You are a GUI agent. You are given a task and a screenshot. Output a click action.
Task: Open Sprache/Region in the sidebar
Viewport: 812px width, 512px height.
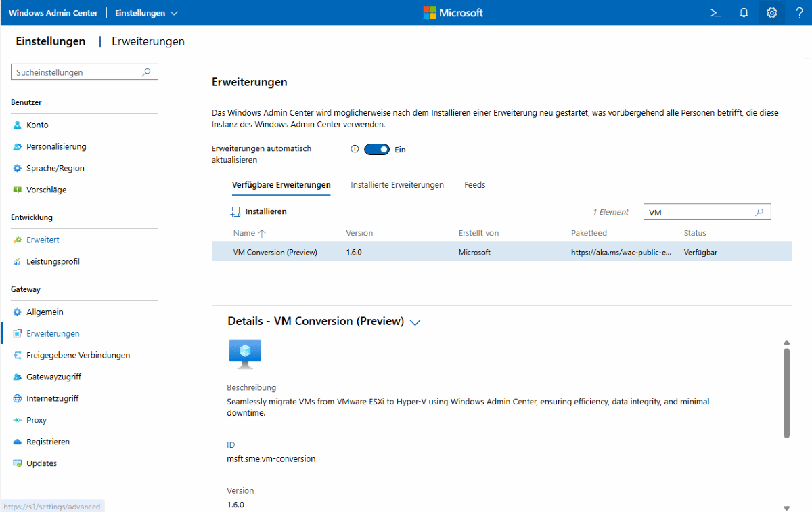tap(55, 168)
